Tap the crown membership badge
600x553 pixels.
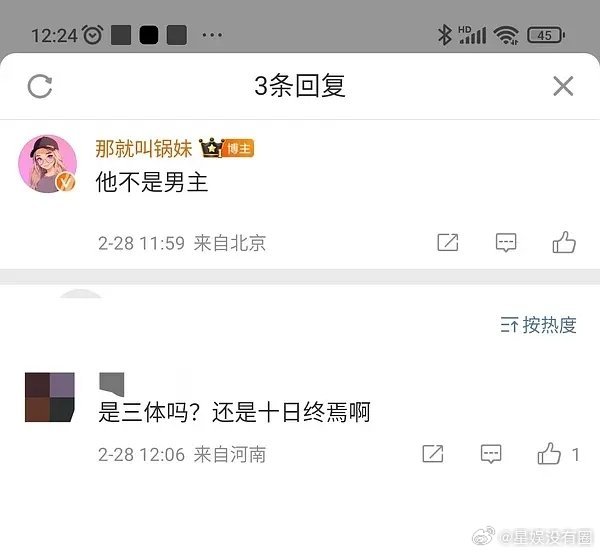pos(211,148)
